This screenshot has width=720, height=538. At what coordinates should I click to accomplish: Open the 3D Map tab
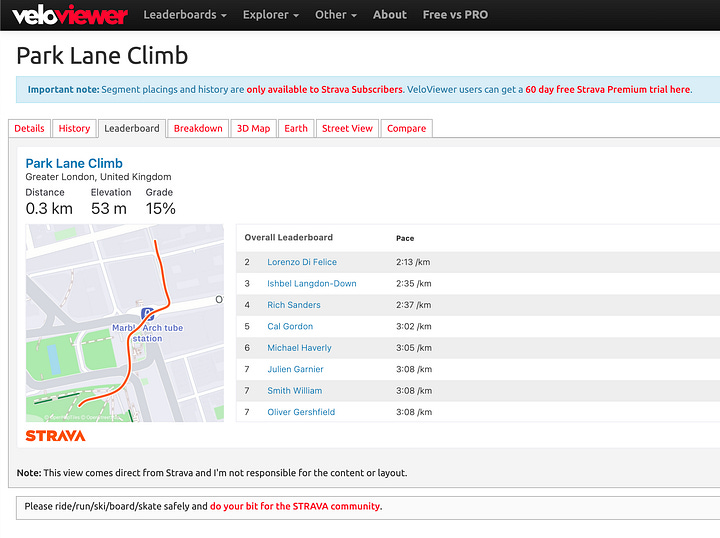coord(253,129)
